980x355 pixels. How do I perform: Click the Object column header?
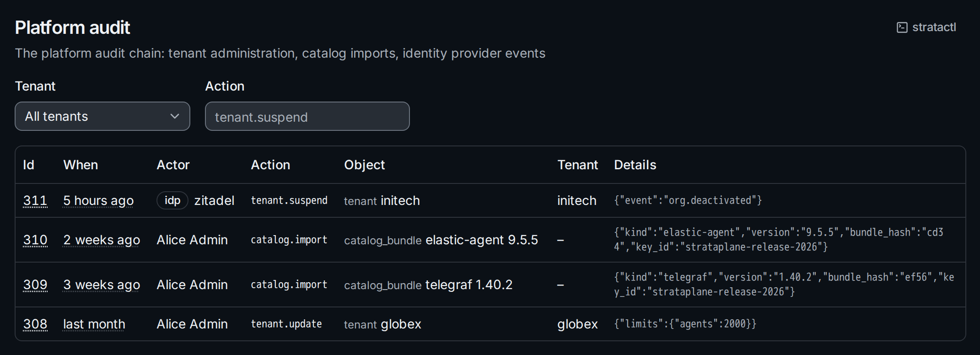pyautogui.click(x=365, y=165)
